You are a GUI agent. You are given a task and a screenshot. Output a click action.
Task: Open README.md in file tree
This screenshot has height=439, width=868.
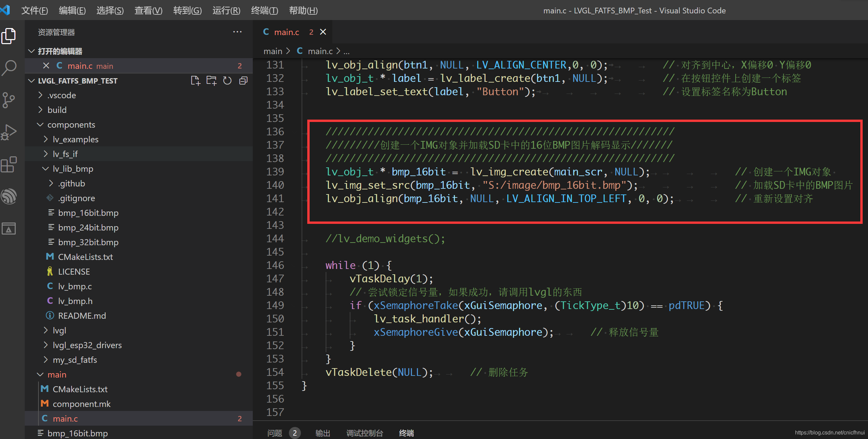[x=82, y=316]
